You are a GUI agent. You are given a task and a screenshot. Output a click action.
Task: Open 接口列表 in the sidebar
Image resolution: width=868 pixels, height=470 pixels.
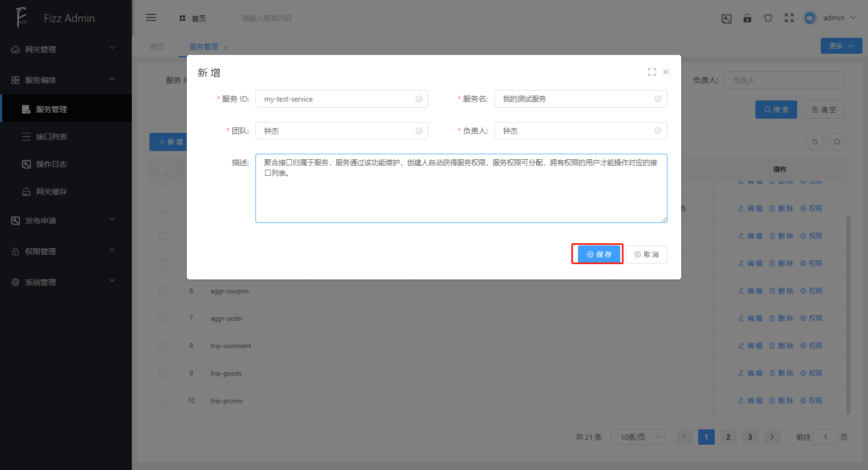(x=52, y=137)
